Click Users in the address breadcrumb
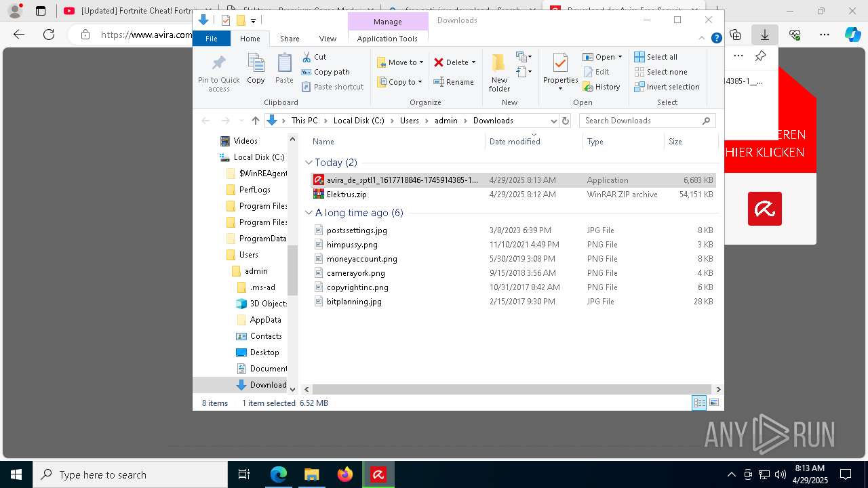Screen dimensions: 868x488 410,121
